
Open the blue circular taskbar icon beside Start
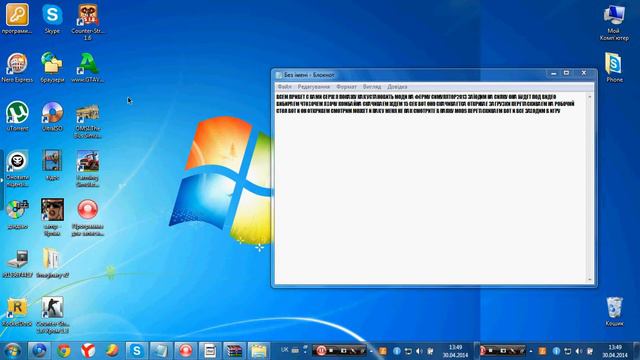[39, 351]
